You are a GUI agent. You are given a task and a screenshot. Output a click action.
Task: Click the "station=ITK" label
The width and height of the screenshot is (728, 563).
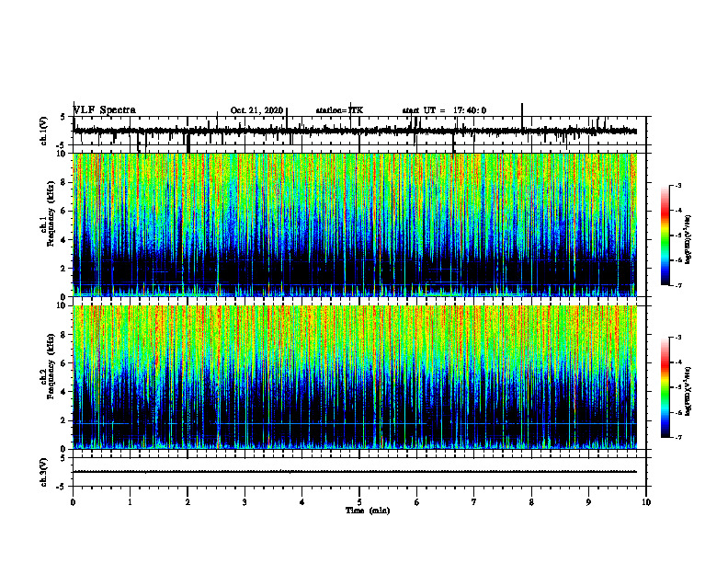point(339,110)
